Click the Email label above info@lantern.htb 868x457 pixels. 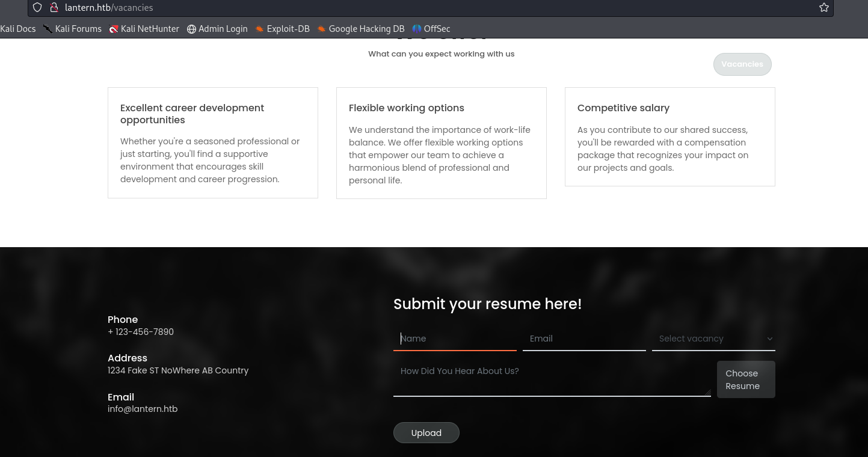121,397
